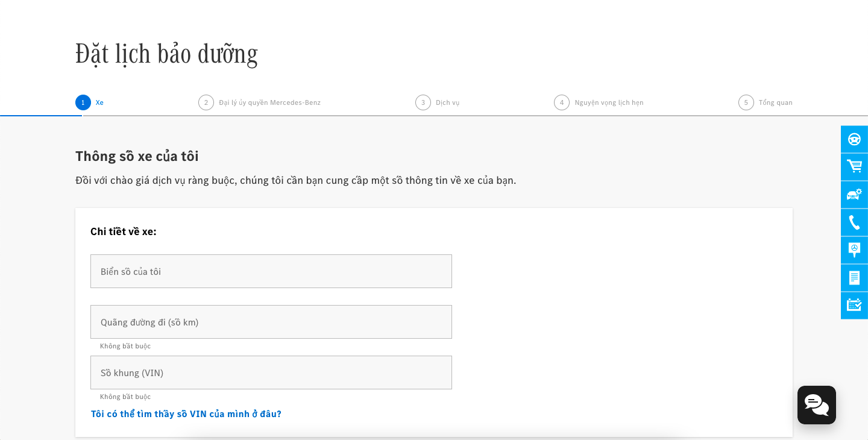Click the Đặt lịch bảo dưỡng page title
The image size is (868, 440).
coord(166,54)
